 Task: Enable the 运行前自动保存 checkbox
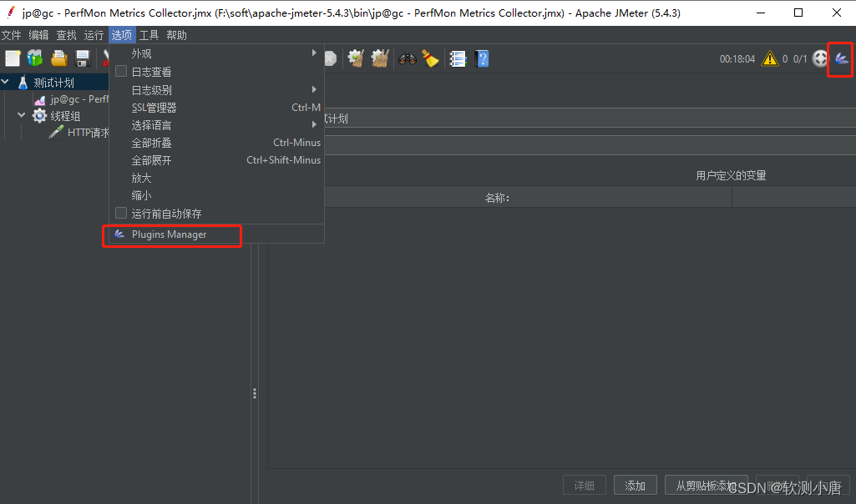tap(121, 213)
